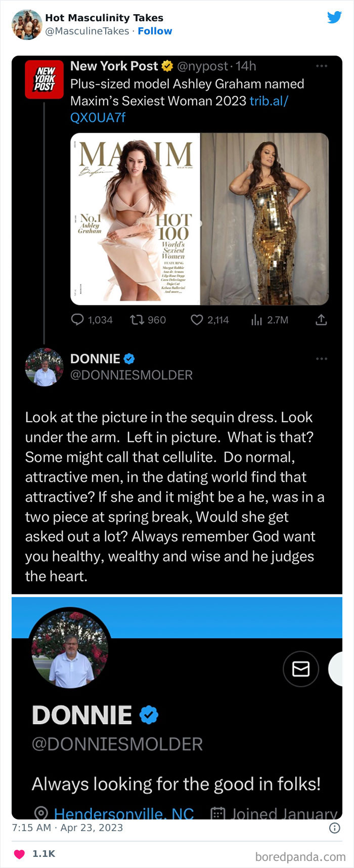Click the Follow button for Hot Masculinity Takes
The height and width of the screenshot is (868, 354).
155,31
